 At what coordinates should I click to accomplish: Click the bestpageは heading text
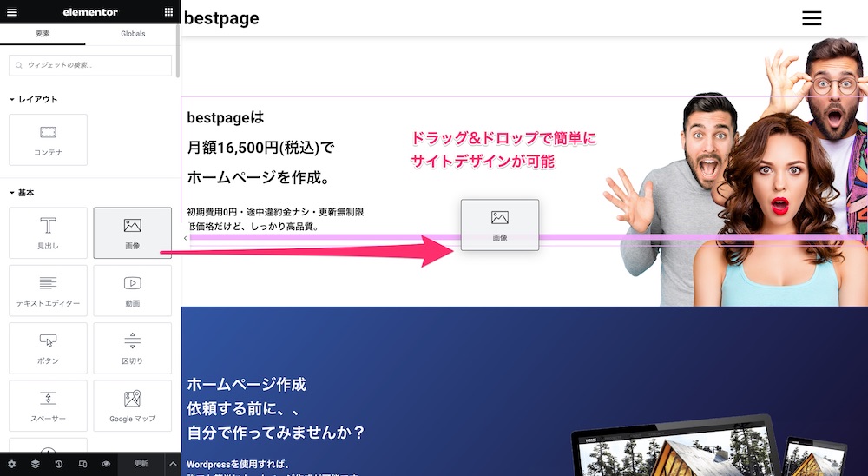pos(226,117)
